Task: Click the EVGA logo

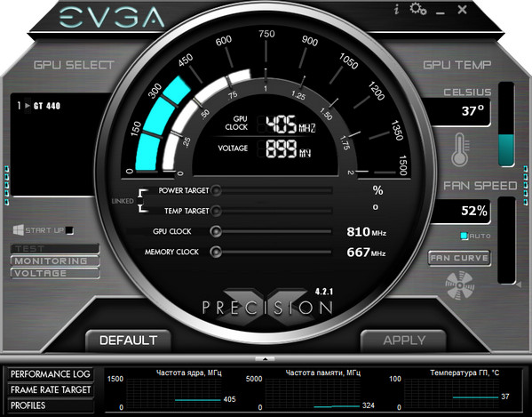Action: (112, 17)
